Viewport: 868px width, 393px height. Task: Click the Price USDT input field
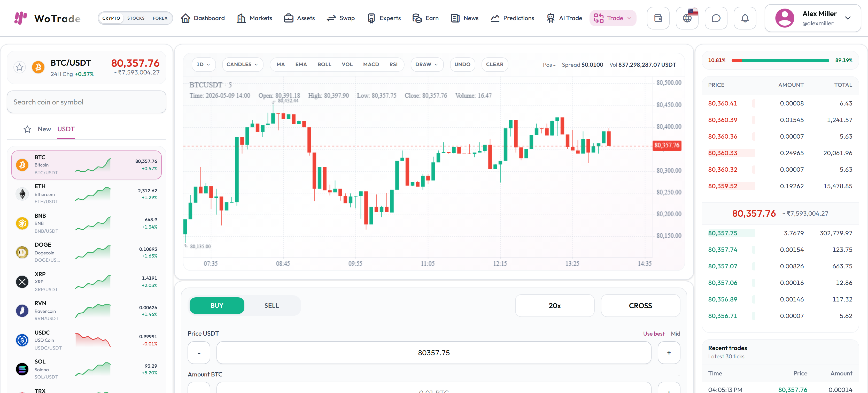point(434,353)
